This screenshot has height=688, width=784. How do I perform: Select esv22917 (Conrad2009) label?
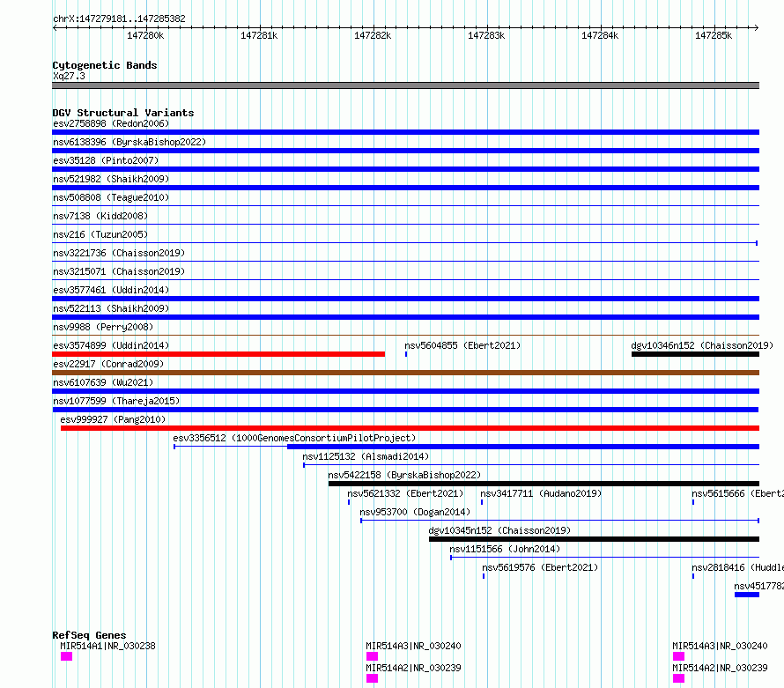coord(108,364)
